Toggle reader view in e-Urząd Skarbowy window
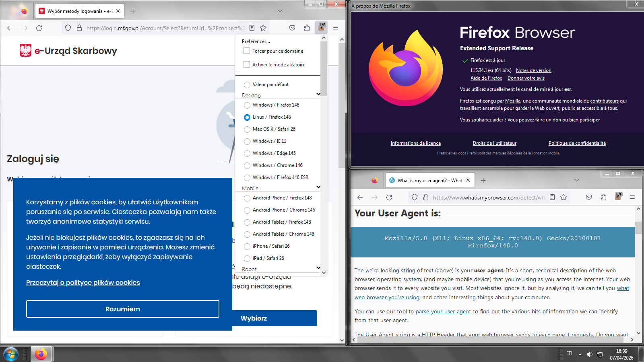644x362 pixels. point(252,28)
